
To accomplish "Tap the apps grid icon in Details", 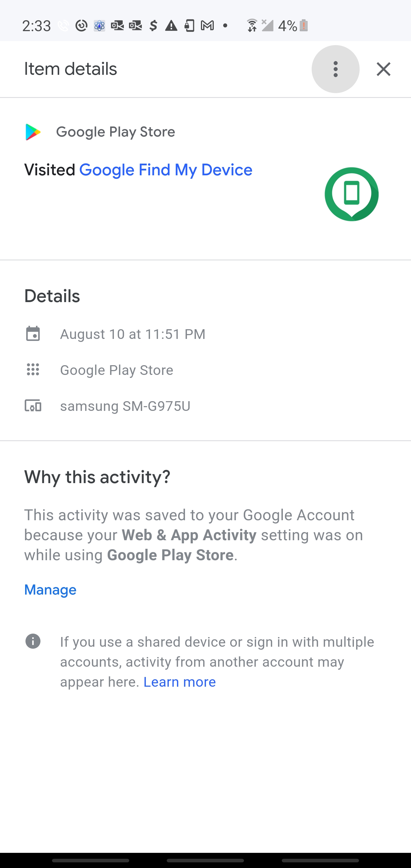I will 33,370.
